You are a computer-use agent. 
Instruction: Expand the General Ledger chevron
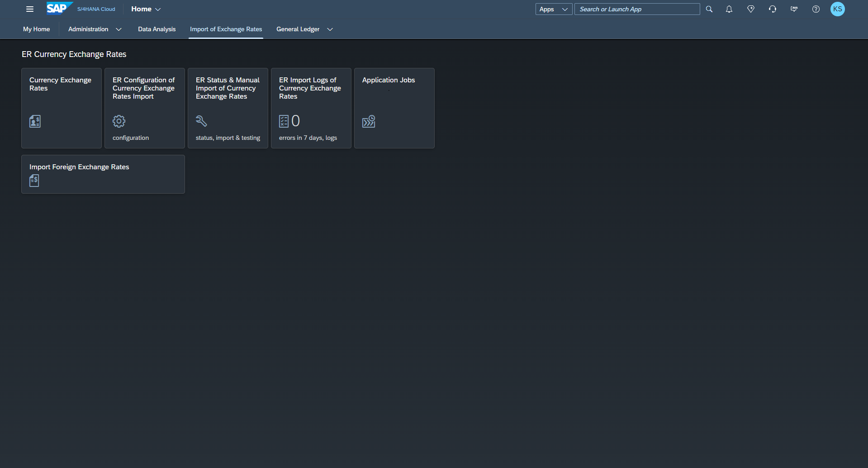click(330, 29)
